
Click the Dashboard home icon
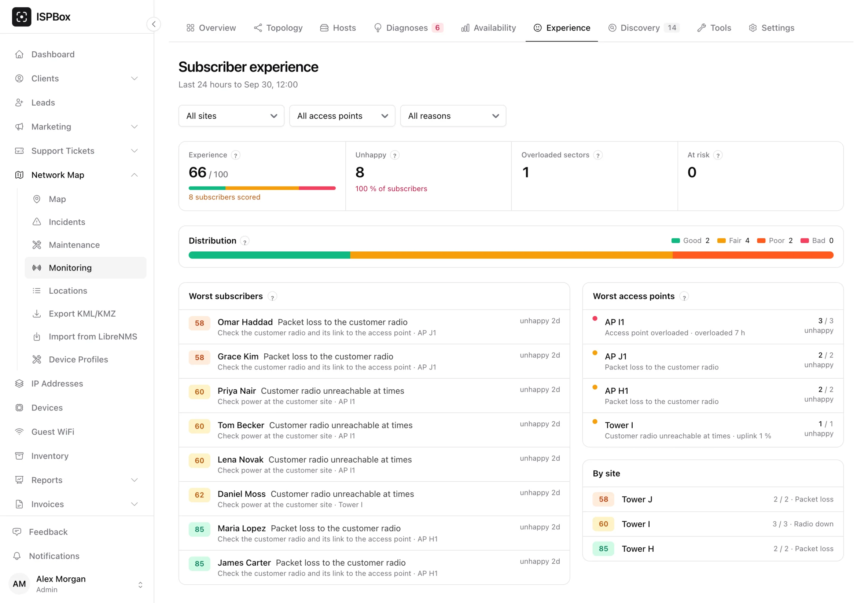19,54
